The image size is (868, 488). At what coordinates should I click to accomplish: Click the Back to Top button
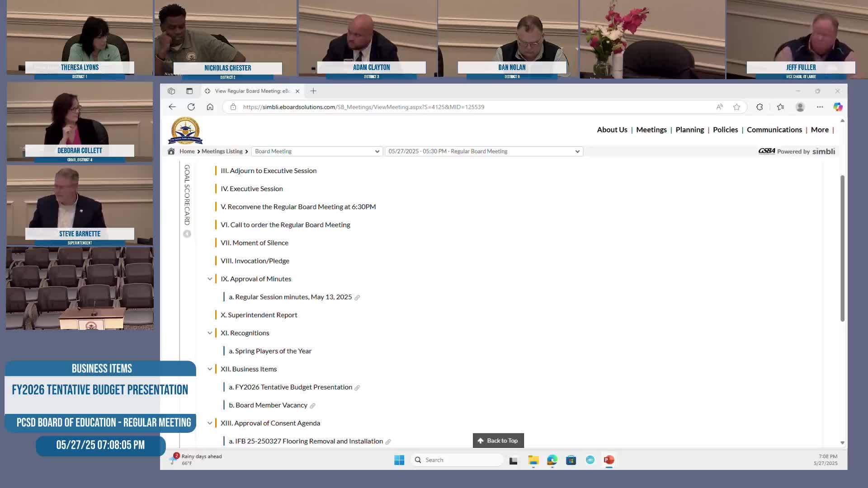498,441
